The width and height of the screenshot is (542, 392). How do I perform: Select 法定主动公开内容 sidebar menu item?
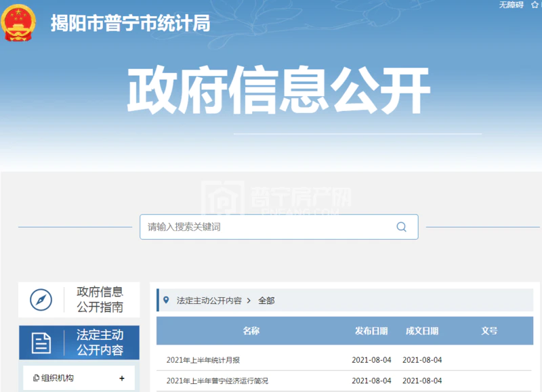pyautogui.click(x=100, y=343)
